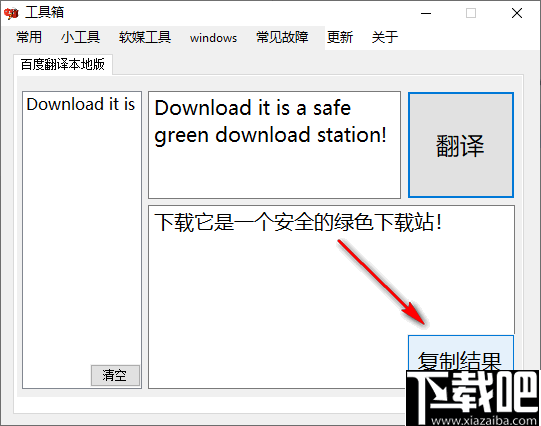Close the 工具箱 window
Image resolution: width=541 pixels, height=426 pixels.
click(x=517, y=13)
